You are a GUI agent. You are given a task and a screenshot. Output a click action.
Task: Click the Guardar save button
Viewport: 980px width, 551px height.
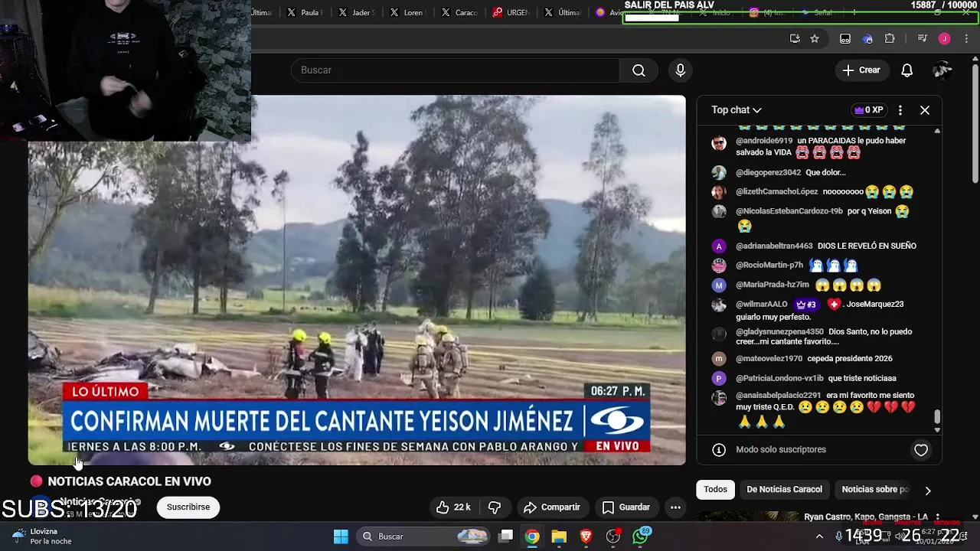tap(626, 507)
